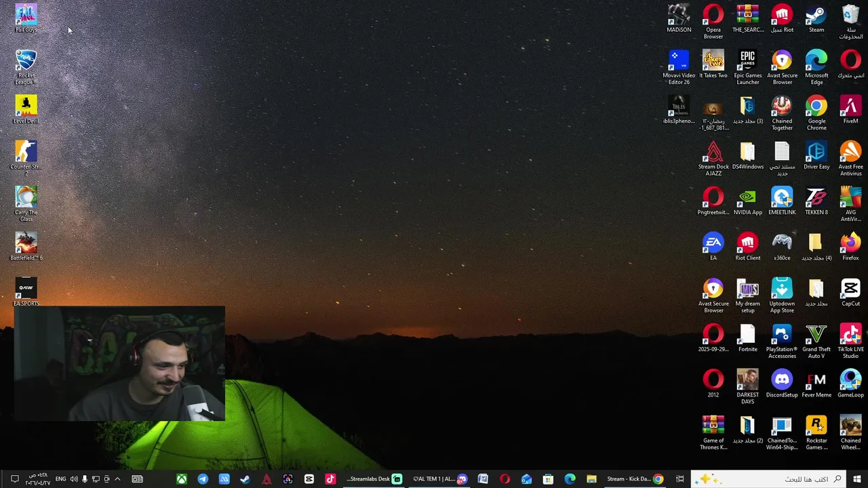The height and width of the screenshot is (488, 868).
Task: Open the CapCut desktop shortcut
Action: pyautogui.click(x=851, y=292)
